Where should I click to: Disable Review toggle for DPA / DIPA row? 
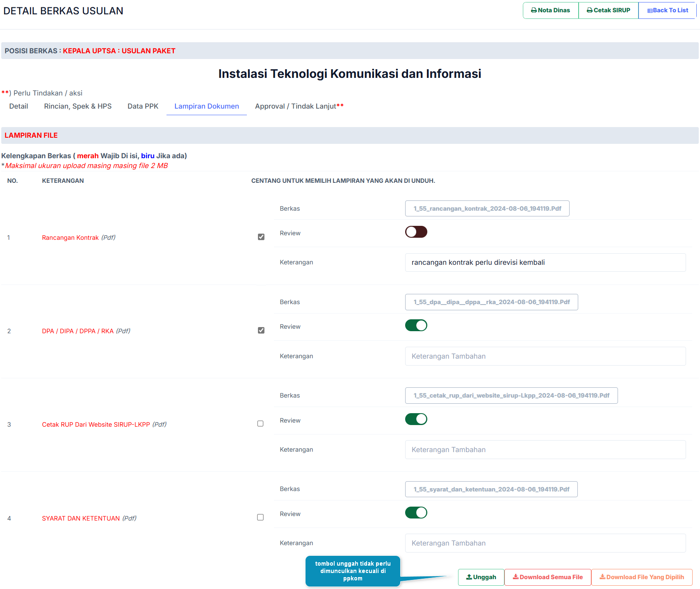(416, 325)
